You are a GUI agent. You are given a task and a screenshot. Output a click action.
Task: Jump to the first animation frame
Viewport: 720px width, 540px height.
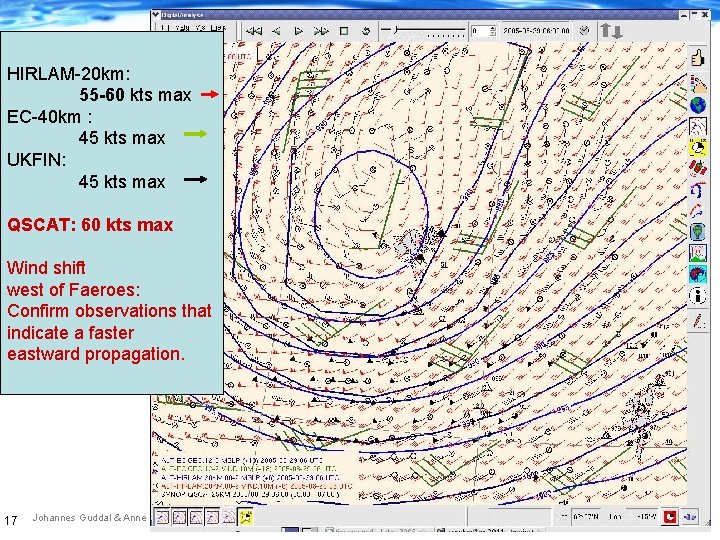click(253, 31)
